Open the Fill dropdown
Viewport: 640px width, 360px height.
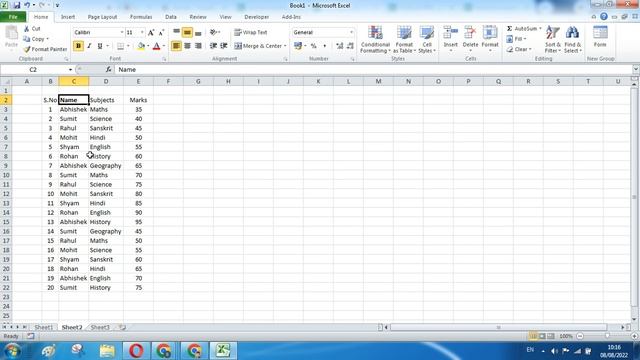pos(516,39)
